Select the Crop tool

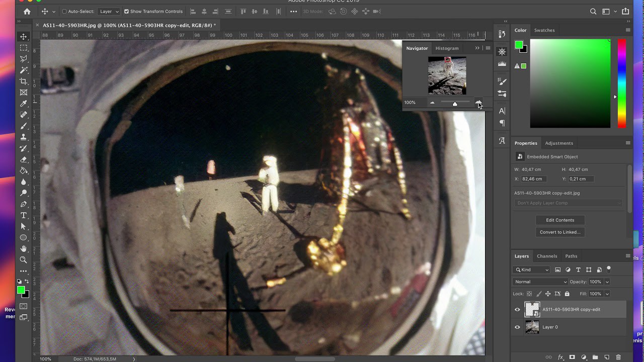(x=23, y=81)
